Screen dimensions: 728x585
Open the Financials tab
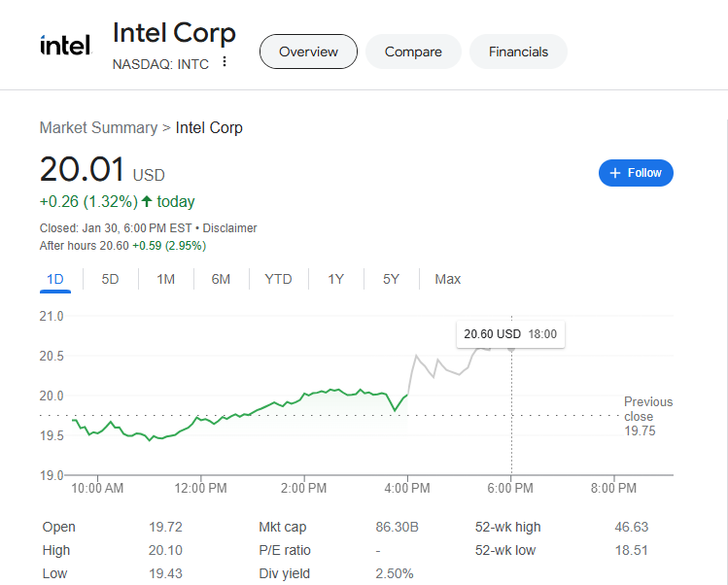pyautogui.click(x=518, y=52)
